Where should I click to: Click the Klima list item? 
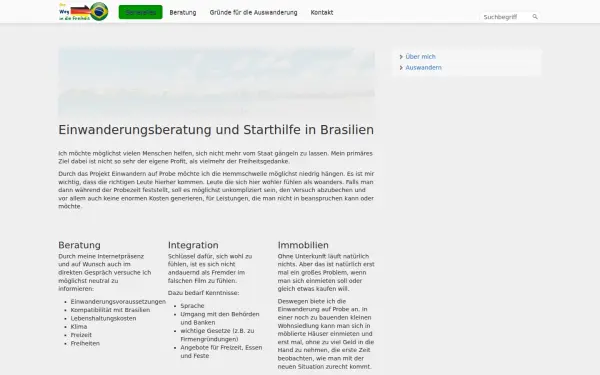(79, 327)
